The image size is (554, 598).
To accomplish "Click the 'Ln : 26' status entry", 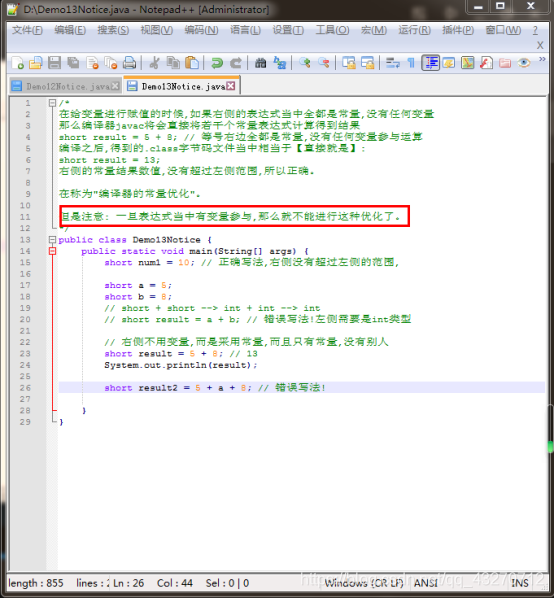I will pos(128,583).
